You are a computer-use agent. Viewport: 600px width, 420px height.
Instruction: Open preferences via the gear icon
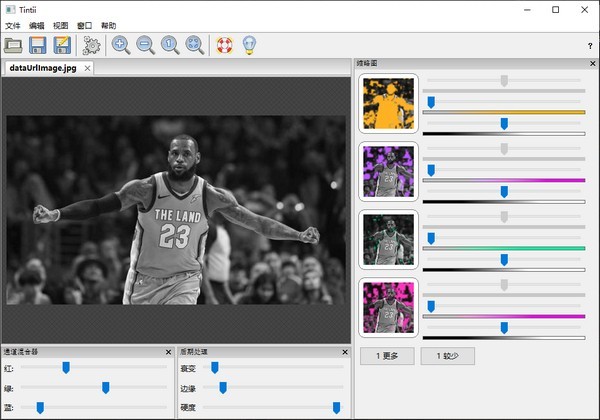tap(92, 46)
